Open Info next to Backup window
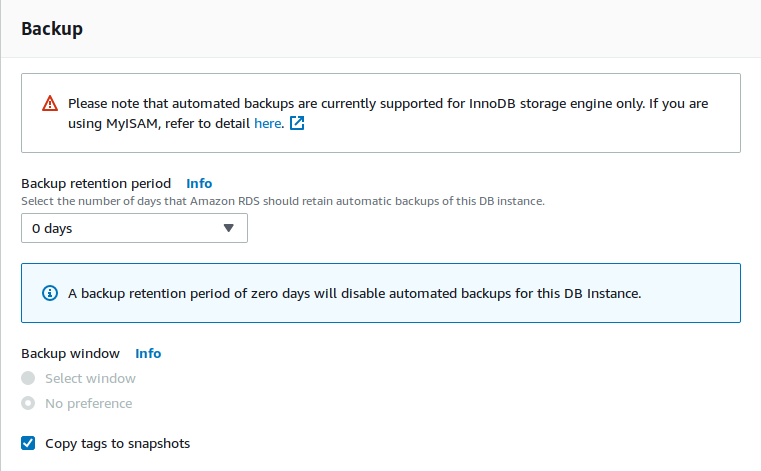 pyautogui.click(x=148, y=353)
